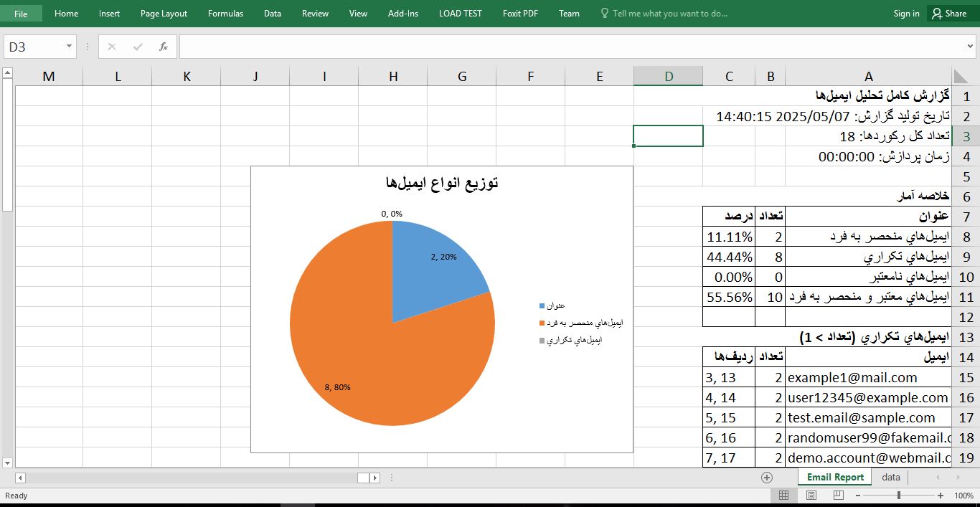
Task: Select the cell with rows 3, 13
Action: point(729,377)
